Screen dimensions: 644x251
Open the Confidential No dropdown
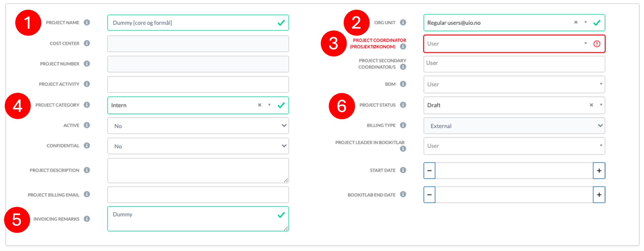pos(198,146)
